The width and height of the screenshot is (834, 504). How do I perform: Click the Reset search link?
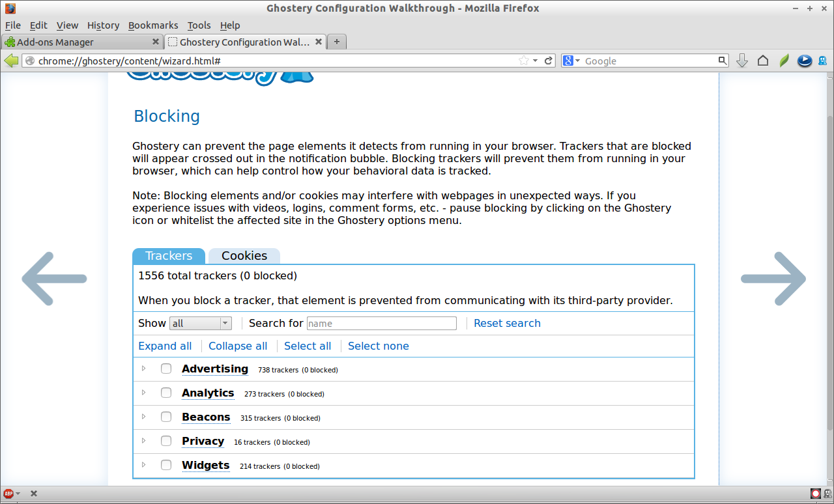507,323
